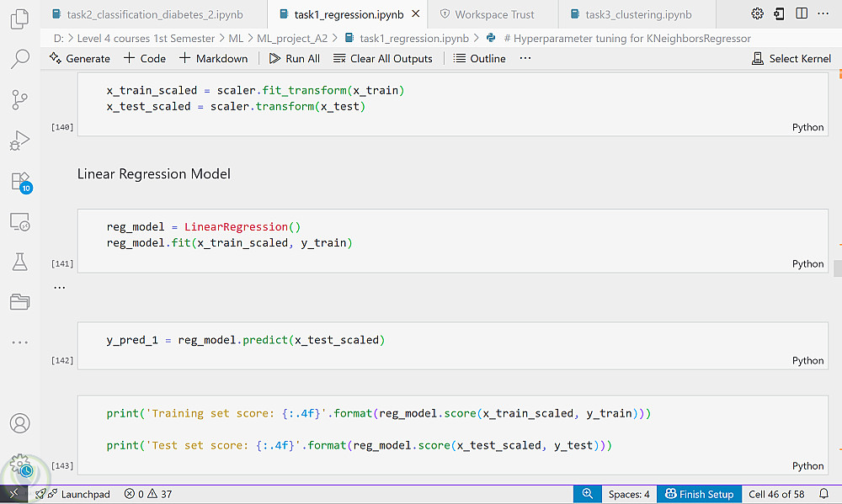
Task: Click the vertical scrollbar thumb on right edge
Action: tap(838, 268)
